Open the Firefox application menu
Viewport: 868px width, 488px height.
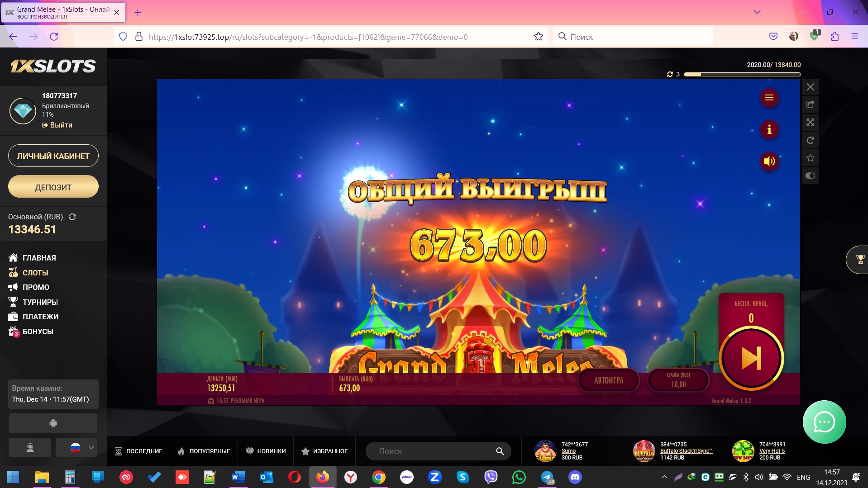click(x=855, y=36)
